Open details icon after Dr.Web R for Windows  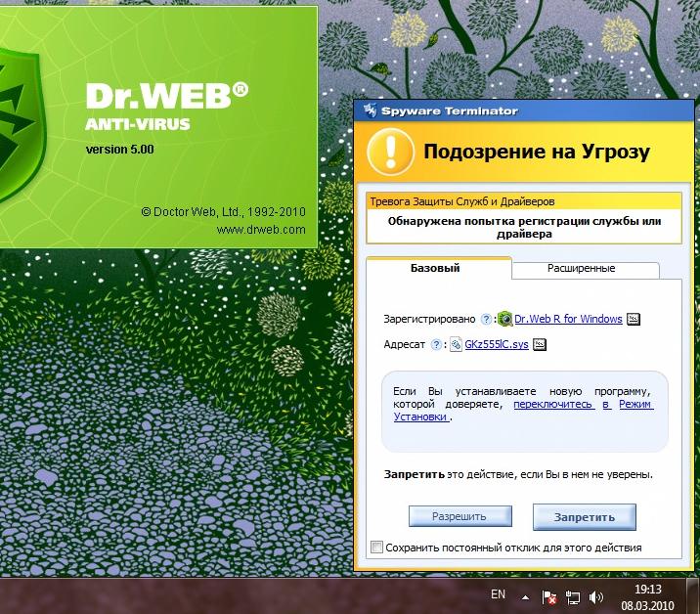pyautogui.click(x=634, y=319)
